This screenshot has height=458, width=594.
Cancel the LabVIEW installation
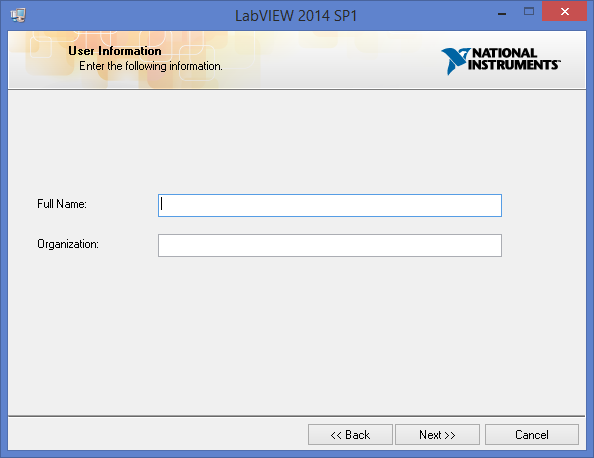tap(531, 435)
